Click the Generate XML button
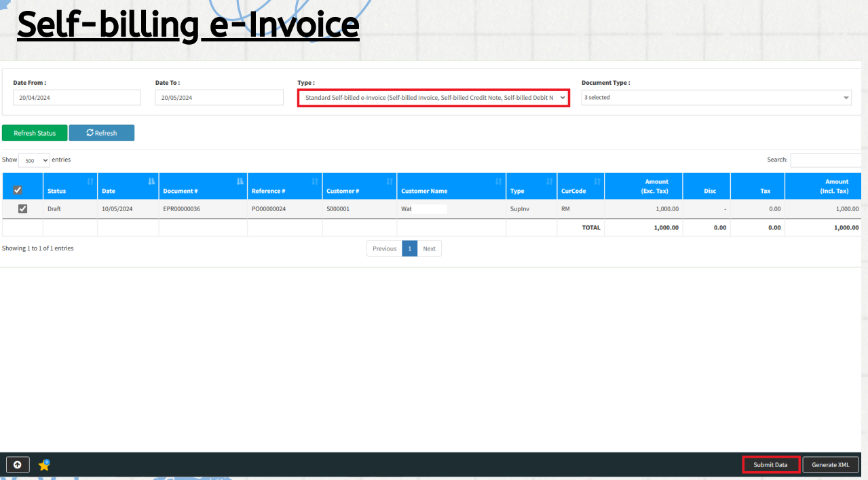This screenshot has width=868, height=480. [x=831, y=465]
